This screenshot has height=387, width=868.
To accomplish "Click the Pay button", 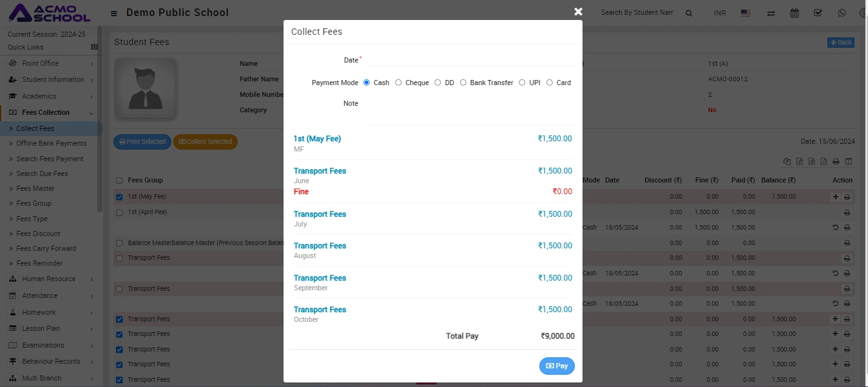I will pyautogui.click(x=557, y=366).
